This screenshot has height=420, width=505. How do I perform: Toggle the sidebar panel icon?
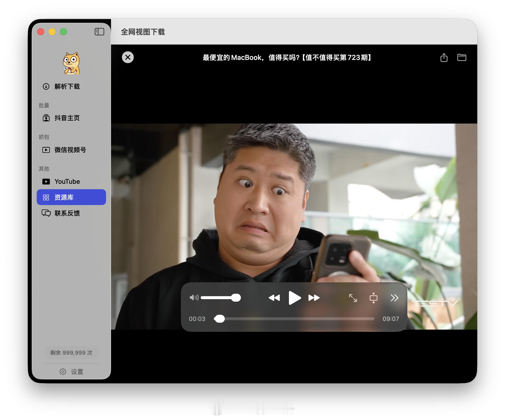(99, 32)
